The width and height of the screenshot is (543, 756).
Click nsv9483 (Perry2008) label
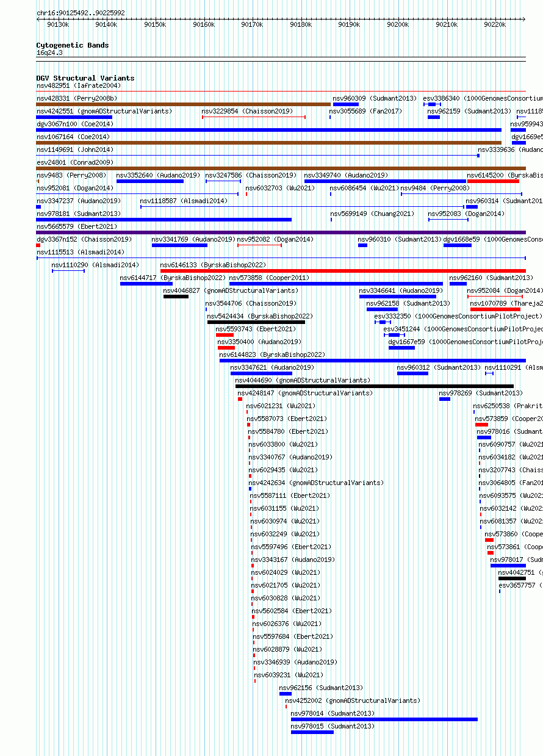click(71, 175)
